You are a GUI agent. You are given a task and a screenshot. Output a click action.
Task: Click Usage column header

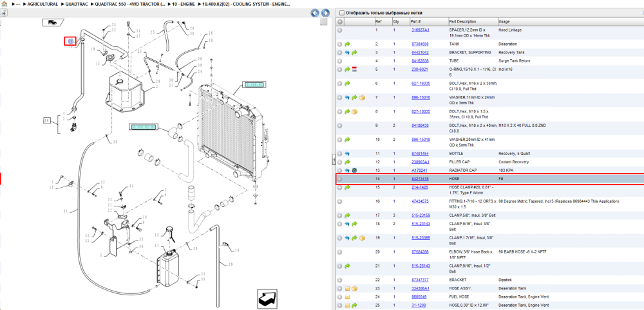[570, 21]
